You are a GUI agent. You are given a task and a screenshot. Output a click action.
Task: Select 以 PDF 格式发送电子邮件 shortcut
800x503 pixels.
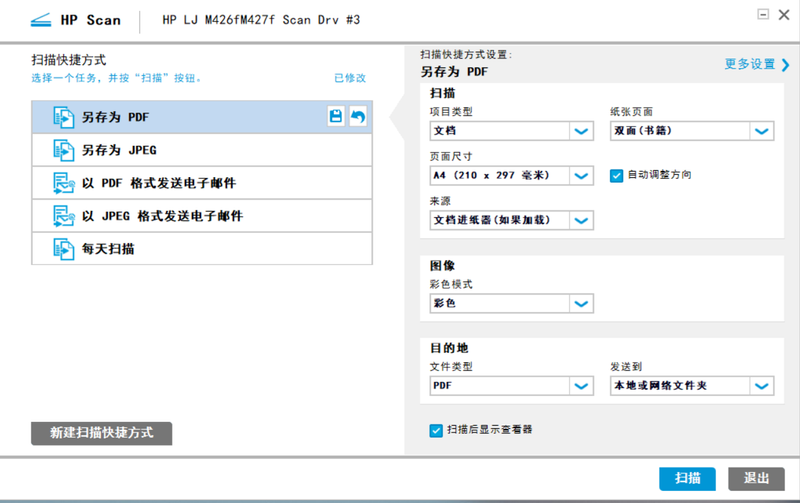[200, 183]
